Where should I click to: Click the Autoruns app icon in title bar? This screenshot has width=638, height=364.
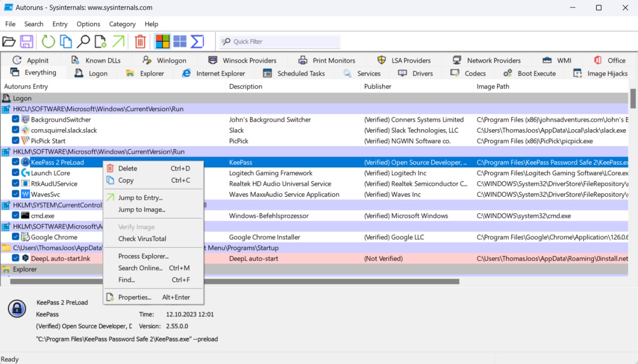click(9, 7)
